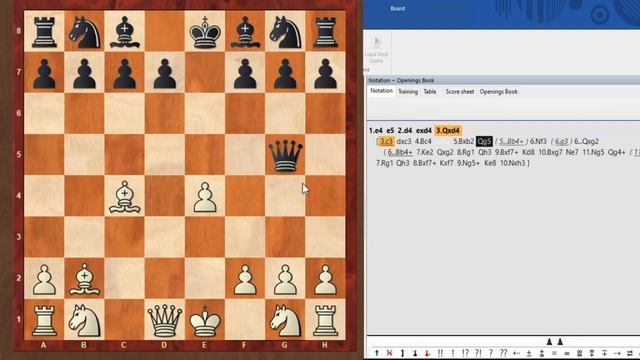
Task: Jump to move 6.Nf3 in notation
Action: 538,142
